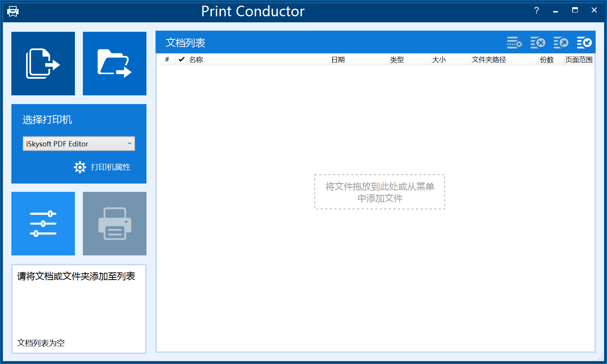The image size is (607, 364).
Task: Click the large printer Start Printing tile
Action: pyautogui.click(x=115, y=224)
